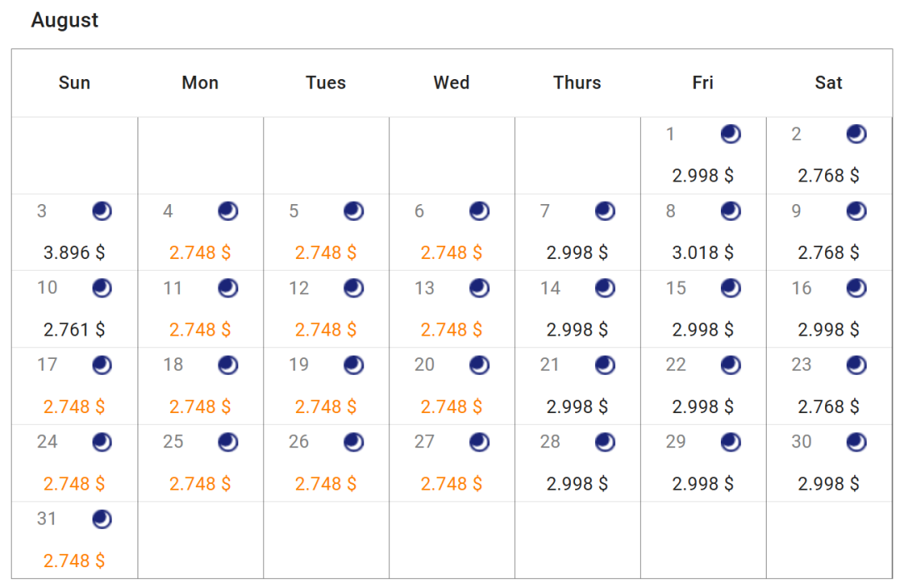Click the moon icon on August 16
This screenshot has height=588, width=900.
point(856,288)
